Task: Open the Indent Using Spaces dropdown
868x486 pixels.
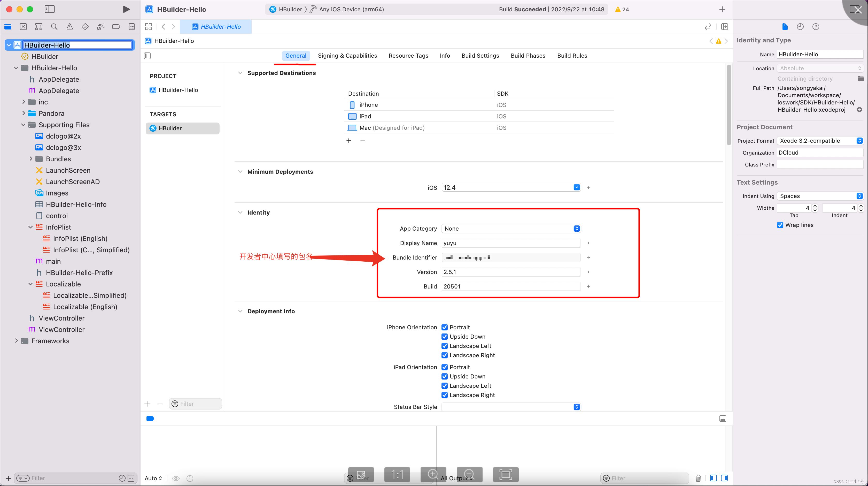Action: (820, 196)
